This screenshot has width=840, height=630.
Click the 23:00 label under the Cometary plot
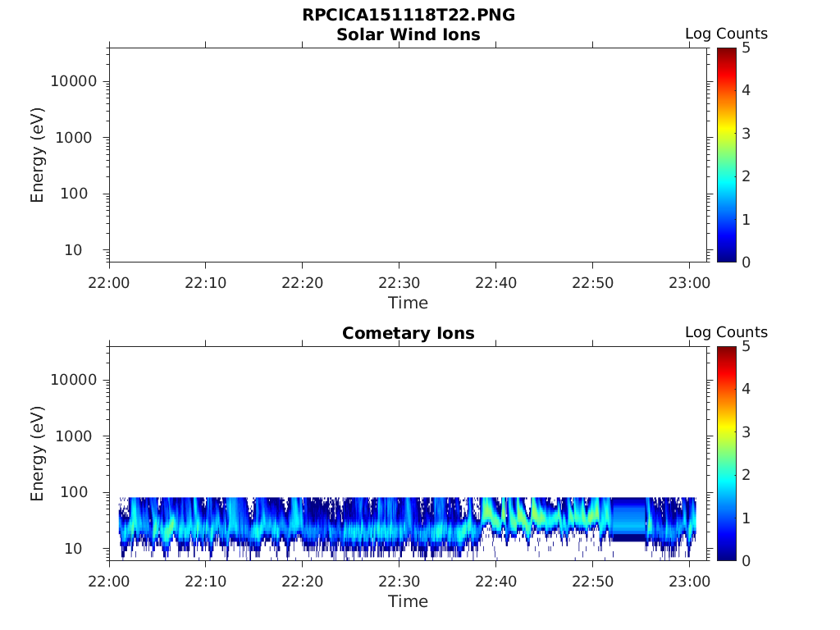(x=689, y=582)
